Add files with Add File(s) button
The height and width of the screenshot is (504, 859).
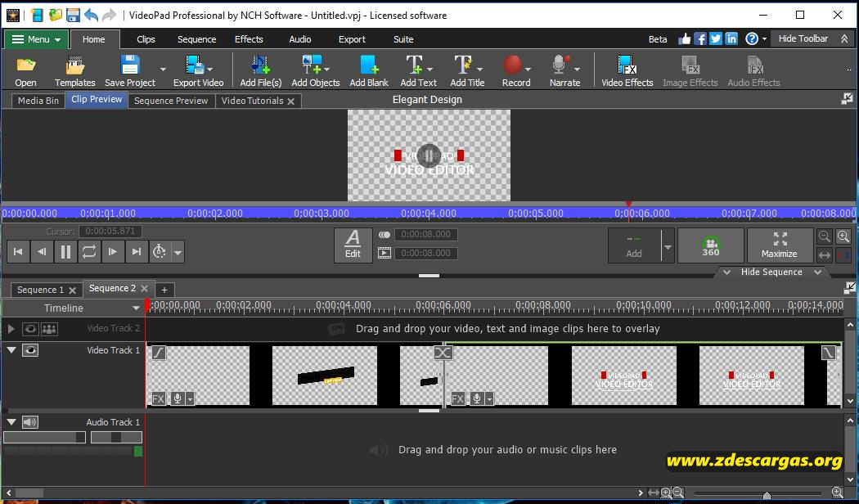261,71
